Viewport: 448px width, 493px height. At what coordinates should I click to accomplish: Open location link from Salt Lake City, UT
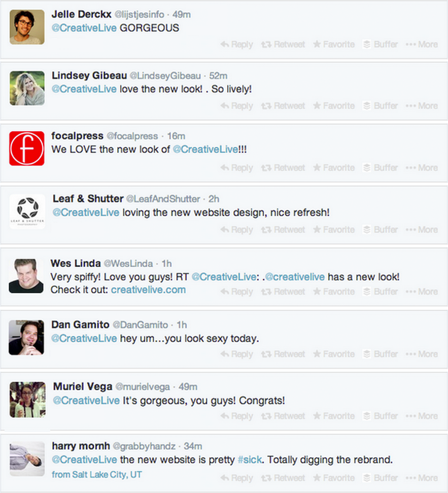tap(97, 474)
